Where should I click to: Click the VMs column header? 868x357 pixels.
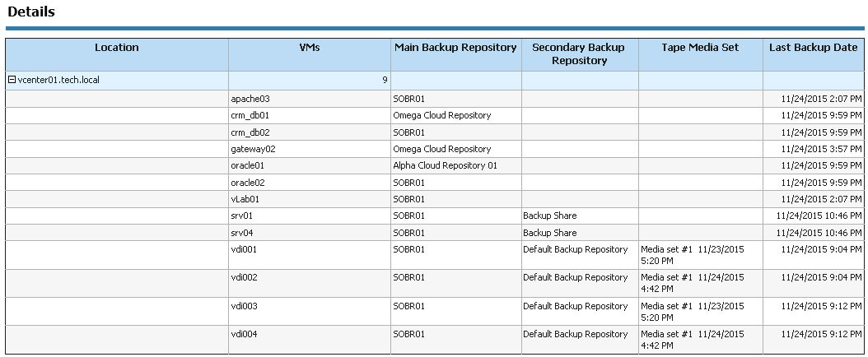pos(310,48)
